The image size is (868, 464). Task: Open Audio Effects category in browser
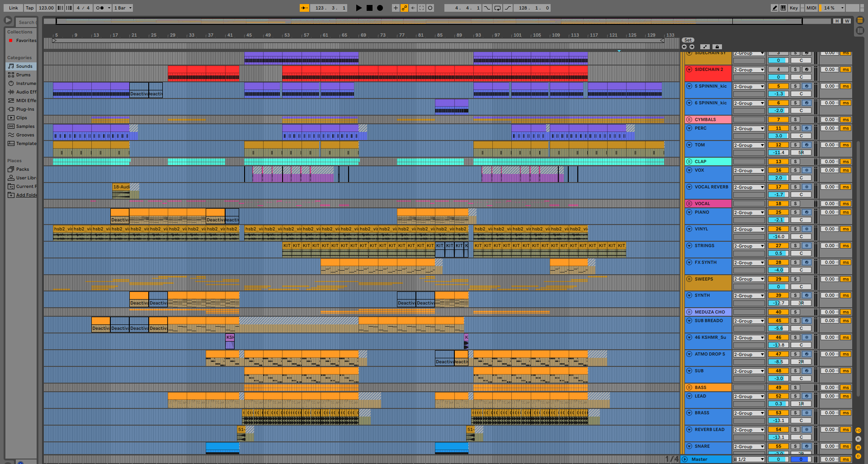21,92
